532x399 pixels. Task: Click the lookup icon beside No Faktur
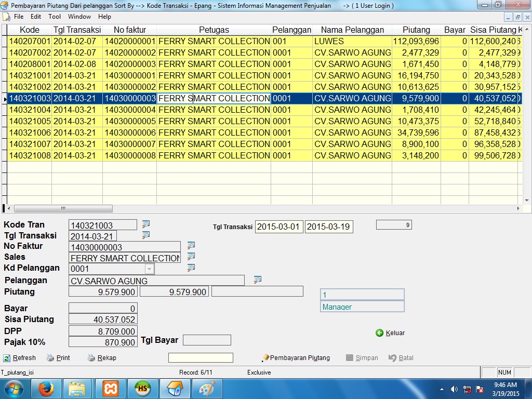click(x=191, y=246)
